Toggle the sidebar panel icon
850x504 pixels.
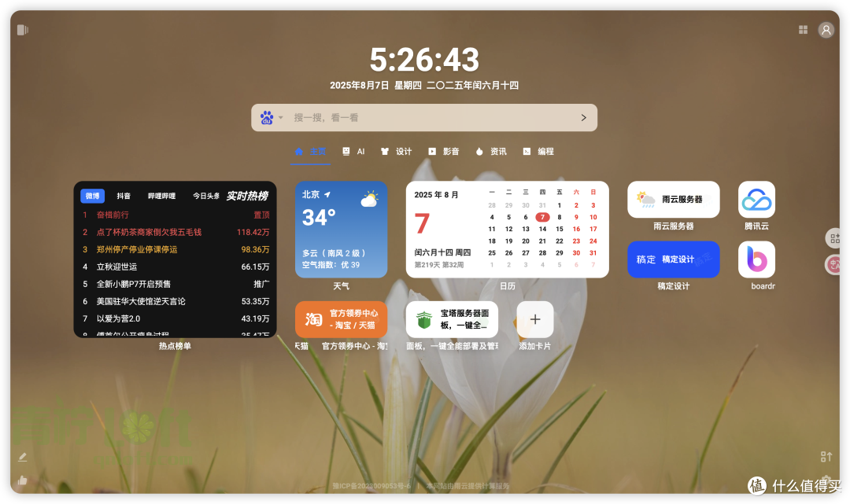click(22, 30)
